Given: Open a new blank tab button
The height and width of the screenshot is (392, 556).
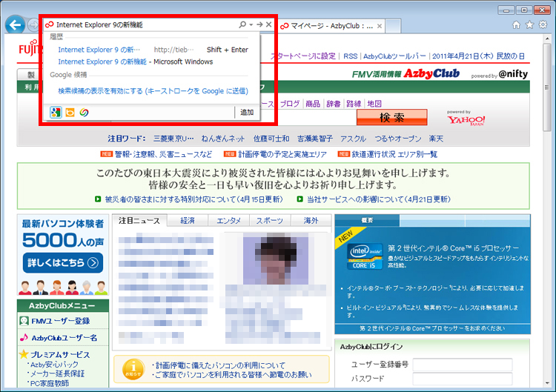Looking at the screenshot, I should pyautogui.click(x=393, y=26).
